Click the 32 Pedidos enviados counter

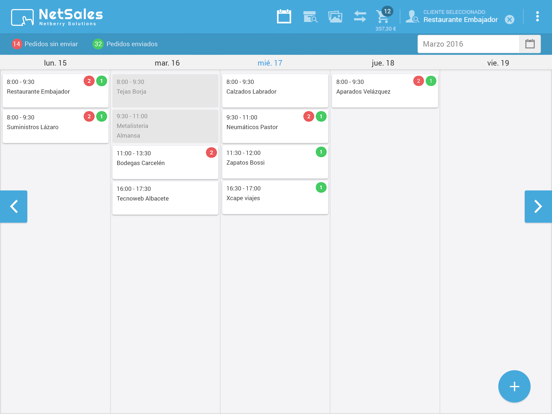125,44
